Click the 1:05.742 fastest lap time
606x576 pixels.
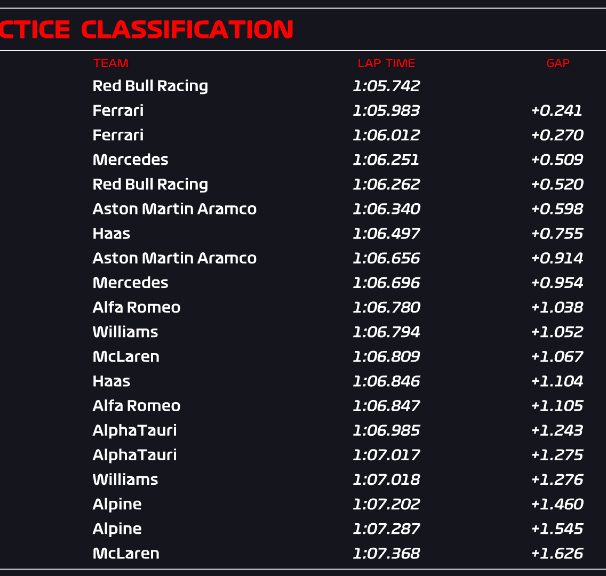[x=386, y=86]
